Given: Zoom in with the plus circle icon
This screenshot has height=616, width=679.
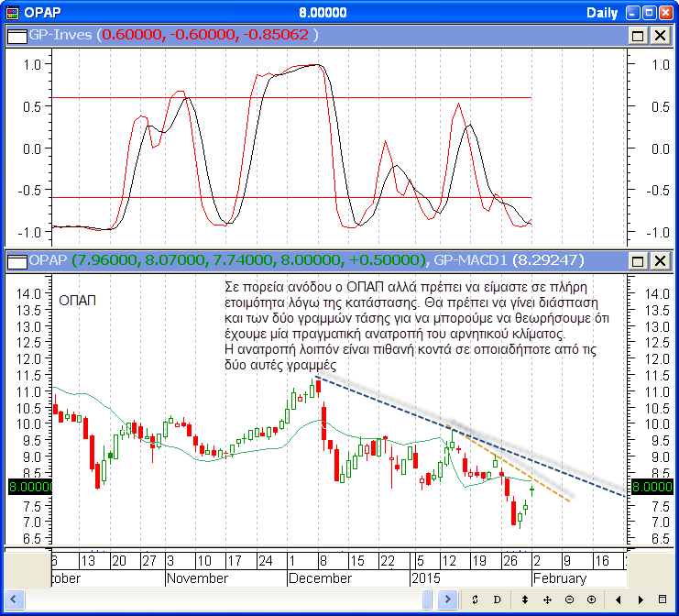Looking at the screenshot, I should [x=592, y=599].
